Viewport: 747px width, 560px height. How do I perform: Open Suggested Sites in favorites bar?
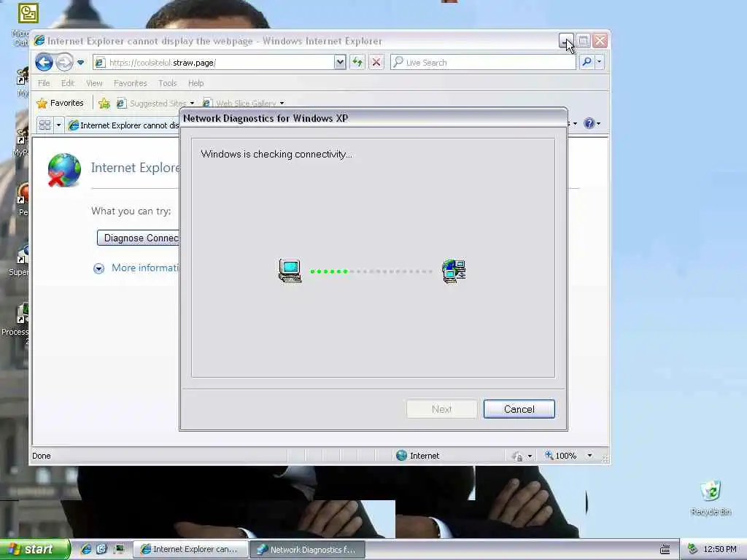pyautogui.click(x=155, y=103)
